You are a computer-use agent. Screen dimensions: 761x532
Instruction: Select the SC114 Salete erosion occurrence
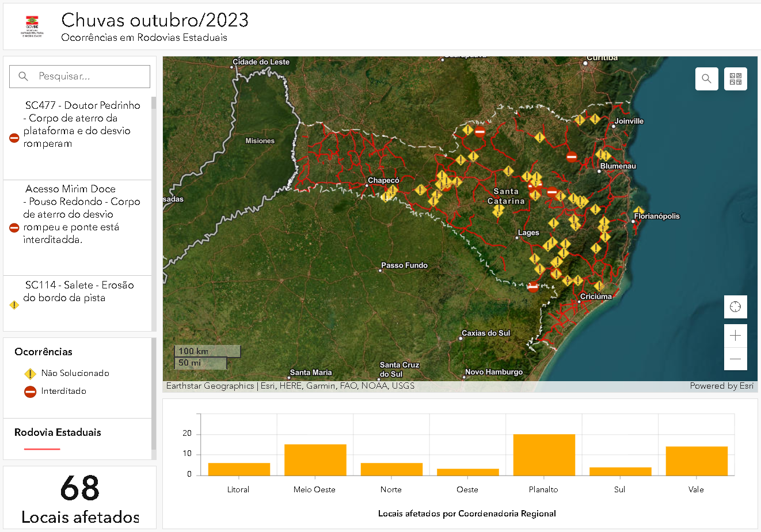point(77,303)
